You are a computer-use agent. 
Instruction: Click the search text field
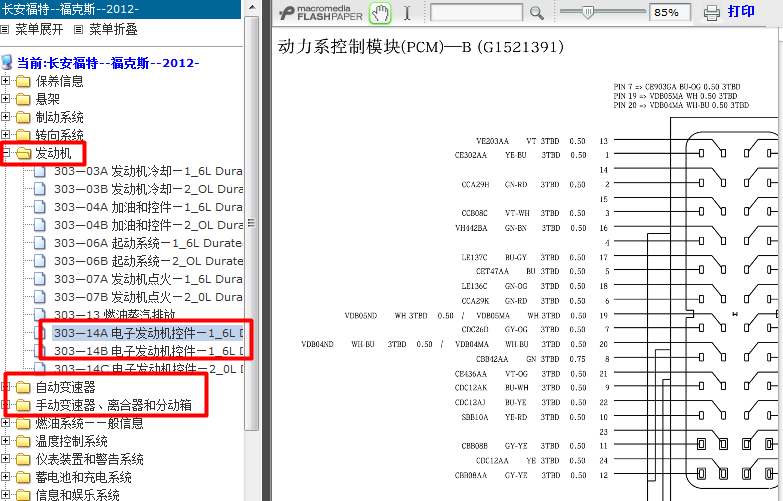476,12
